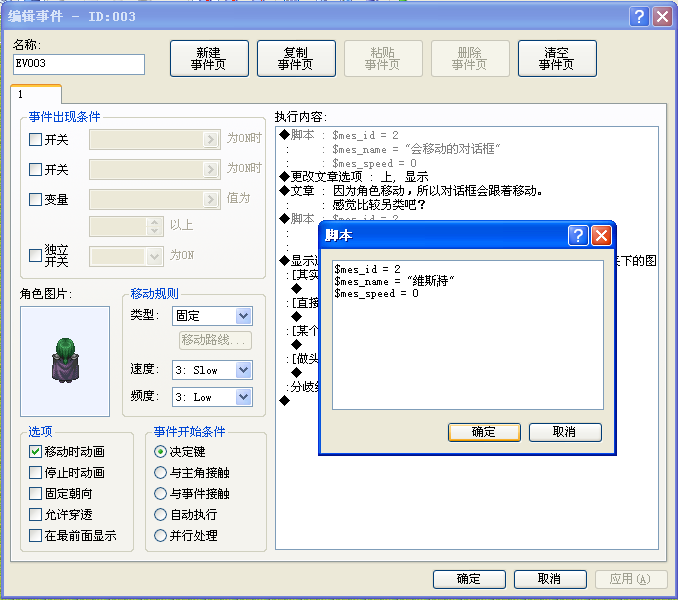
Task: Click the 变量 selector arrow
Action: [x=211, y=199]
